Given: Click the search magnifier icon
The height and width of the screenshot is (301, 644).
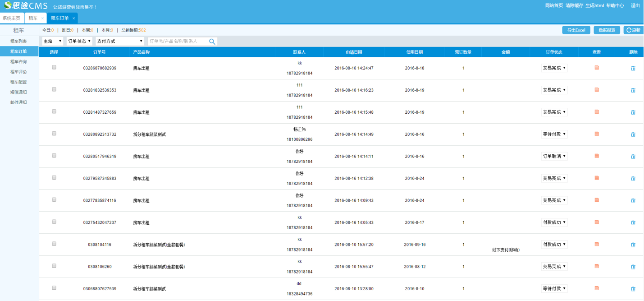Looking at the screenshot, I should [x=212, y=42].
